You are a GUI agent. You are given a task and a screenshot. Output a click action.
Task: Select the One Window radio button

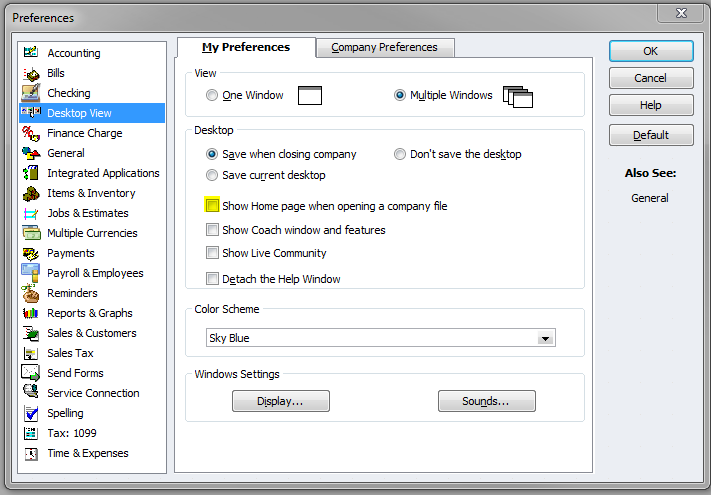(212, 95)
